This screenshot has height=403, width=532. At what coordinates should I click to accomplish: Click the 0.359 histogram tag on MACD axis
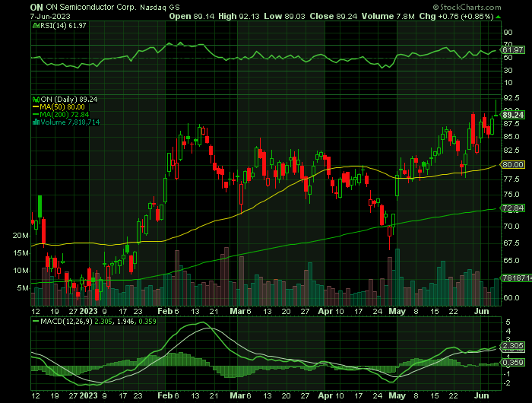pyautogui.click(x=513, y=362)
